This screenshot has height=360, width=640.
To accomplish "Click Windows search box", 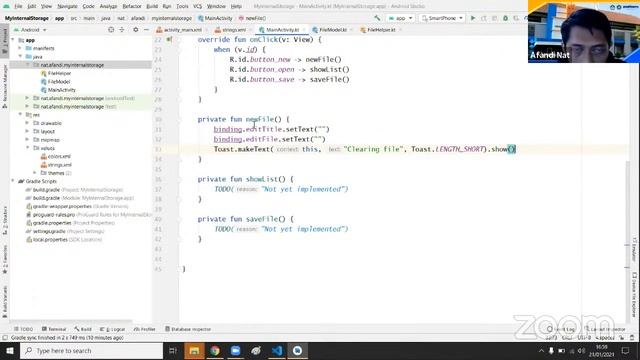I will [91, 351].
